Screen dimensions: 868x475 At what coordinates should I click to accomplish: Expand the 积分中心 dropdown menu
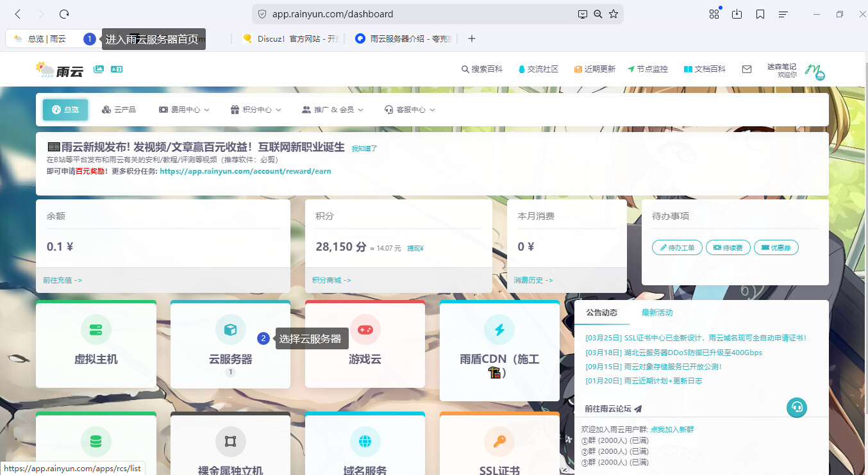pos(256,110)
